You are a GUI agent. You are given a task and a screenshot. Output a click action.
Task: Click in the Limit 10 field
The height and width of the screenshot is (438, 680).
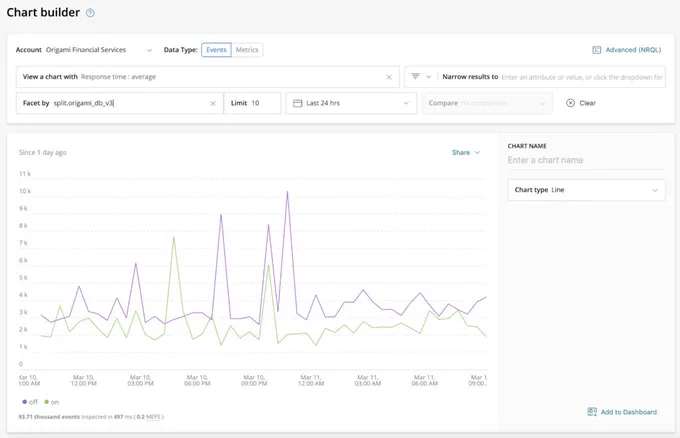(252, 103)
